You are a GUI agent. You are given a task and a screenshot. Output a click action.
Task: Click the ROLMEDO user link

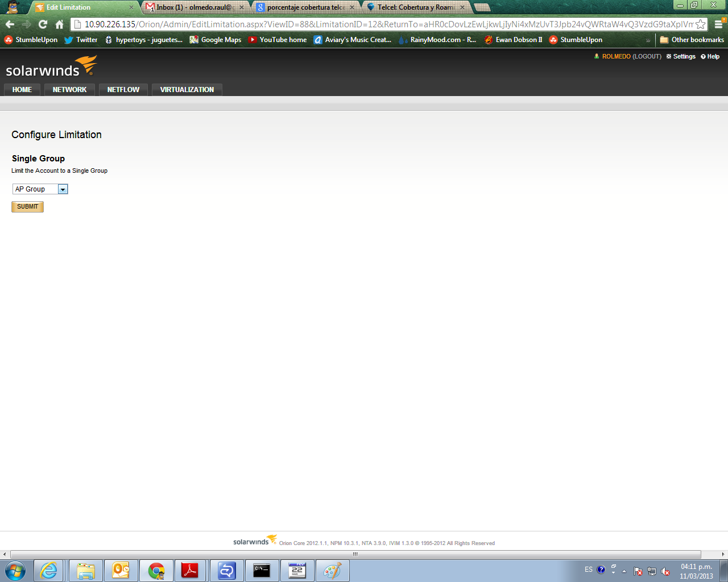click(617, 57)
